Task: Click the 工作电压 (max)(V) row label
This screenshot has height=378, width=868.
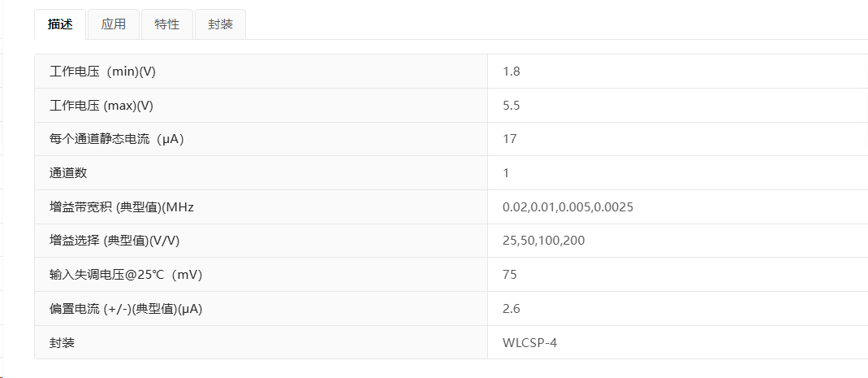Action: (101, 106)
